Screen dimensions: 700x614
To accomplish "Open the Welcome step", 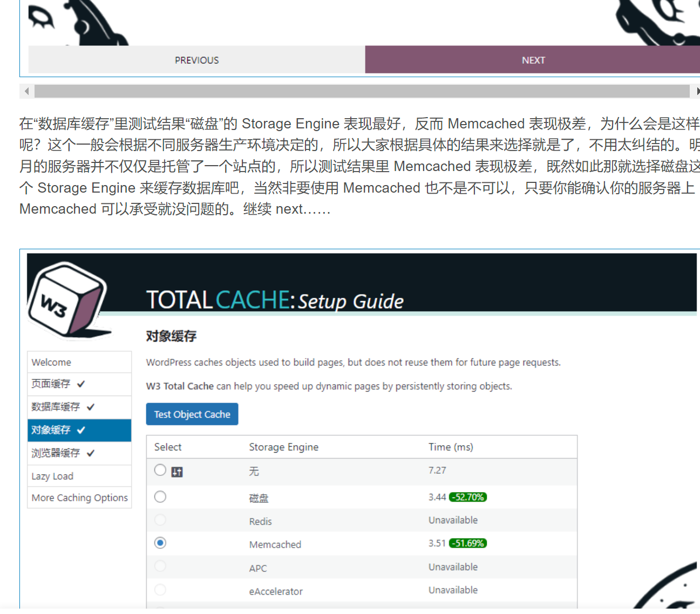I will 79,362.
